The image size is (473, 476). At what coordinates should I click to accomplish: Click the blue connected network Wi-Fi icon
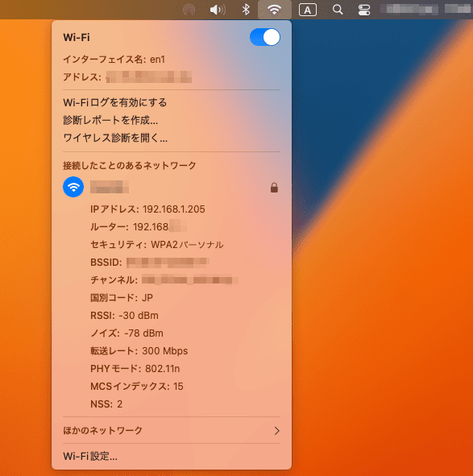point(73,187)
